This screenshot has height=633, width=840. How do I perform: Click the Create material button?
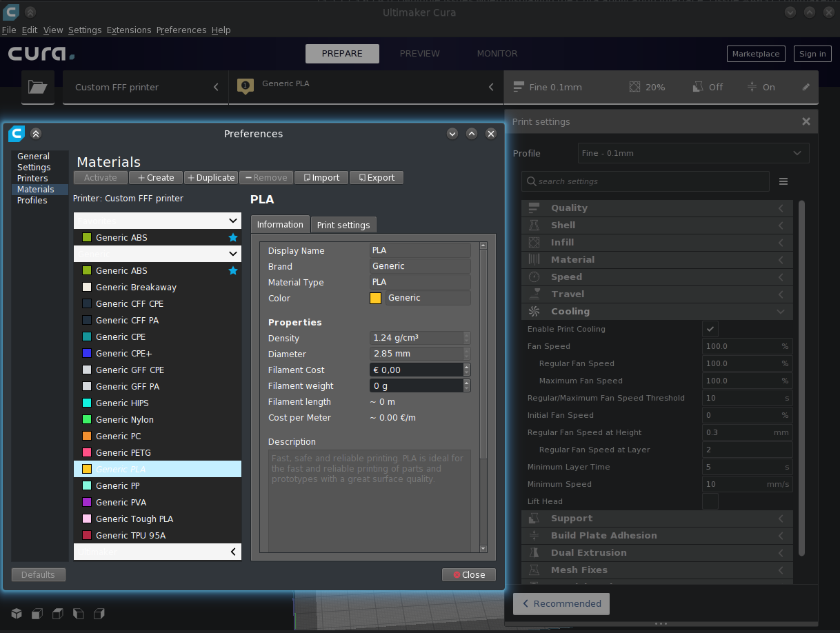[x=156, y=177]
